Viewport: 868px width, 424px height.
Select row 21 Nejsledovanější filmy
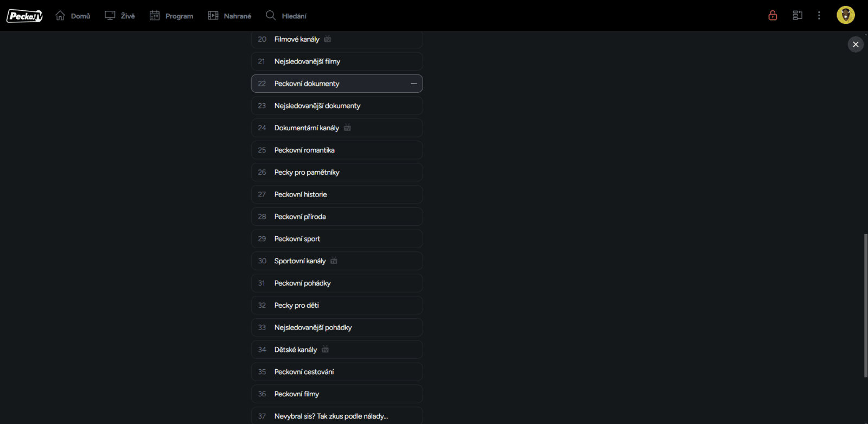(337, 61)
